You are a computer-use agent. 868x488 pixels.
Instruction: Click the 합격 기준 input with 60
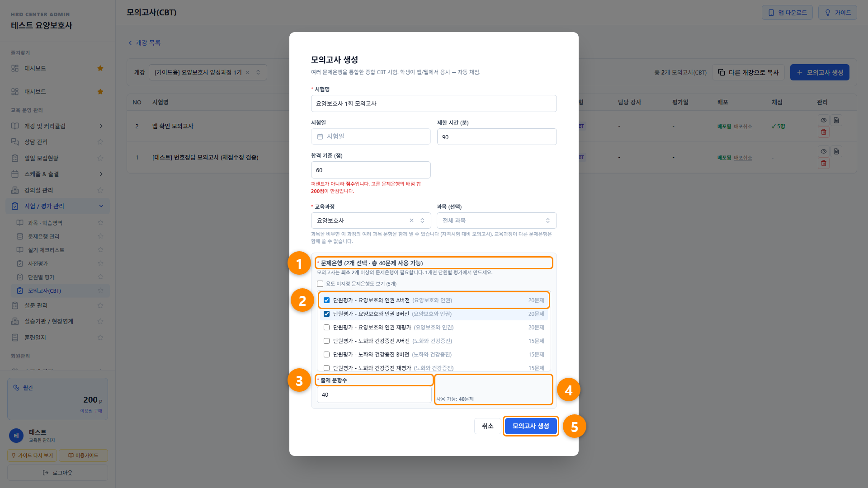[371, 170]
